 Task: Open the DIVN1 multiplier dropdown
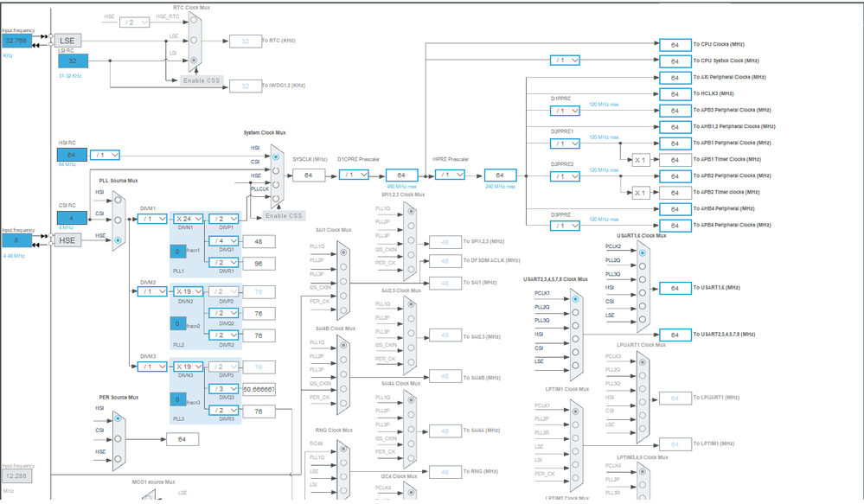pyautogui.click(x=189, y=219)
